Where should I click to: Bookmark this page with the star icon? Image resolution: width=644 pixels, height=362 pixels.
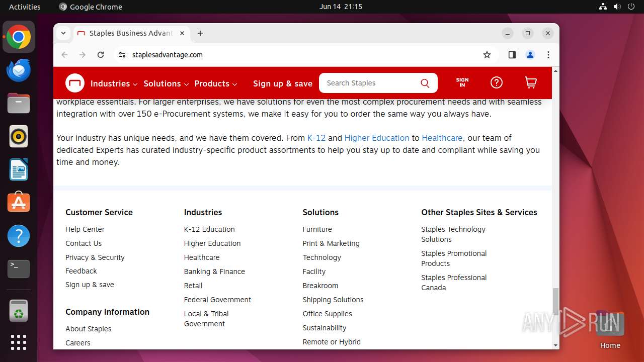[x=487, y=55]
